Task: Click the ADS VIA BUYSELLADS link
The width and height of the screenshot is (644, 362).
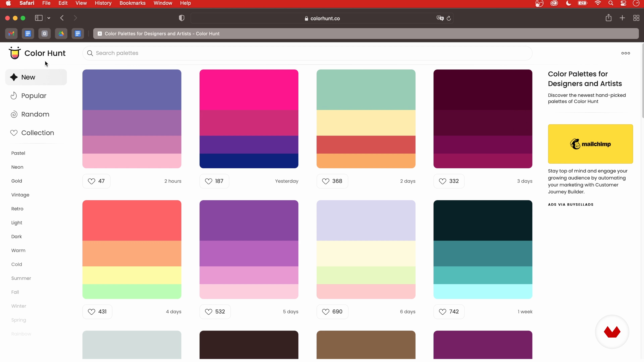Action: point(571,204)
